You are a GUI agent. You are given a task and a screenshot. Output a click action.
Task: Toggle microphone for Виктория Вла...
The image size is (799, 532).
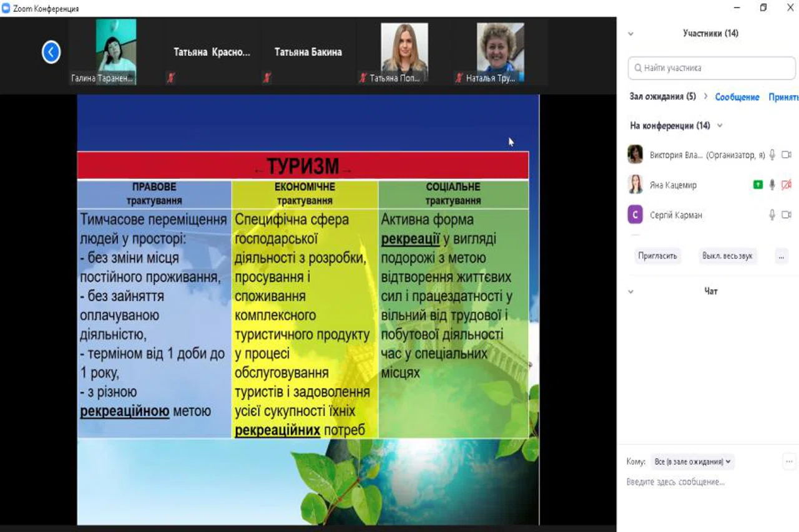pos(772,155)
